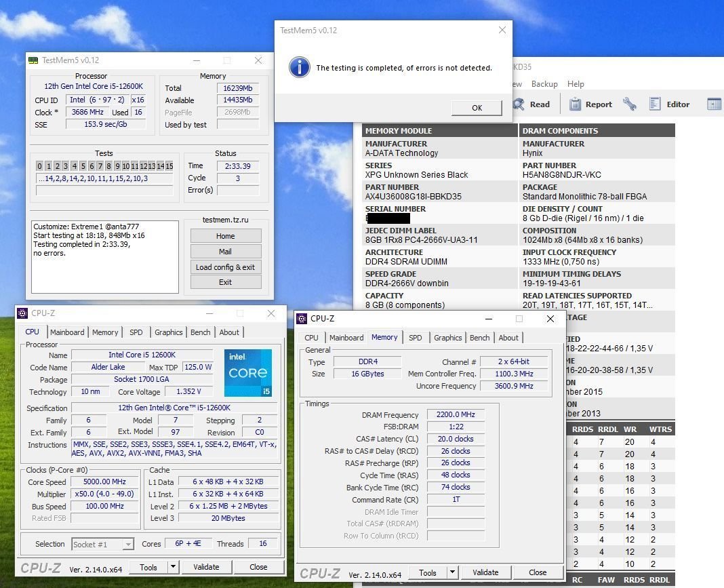This screenshot has width=724, height=588.
Task: Click the MEMORY MODULE column header
Action: [440, 131]
